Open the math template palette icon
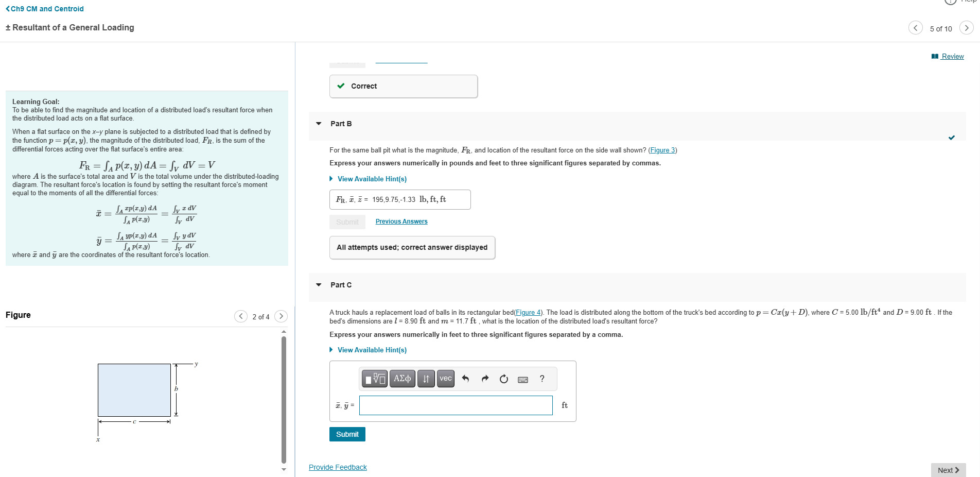 (x=374, y=378)
